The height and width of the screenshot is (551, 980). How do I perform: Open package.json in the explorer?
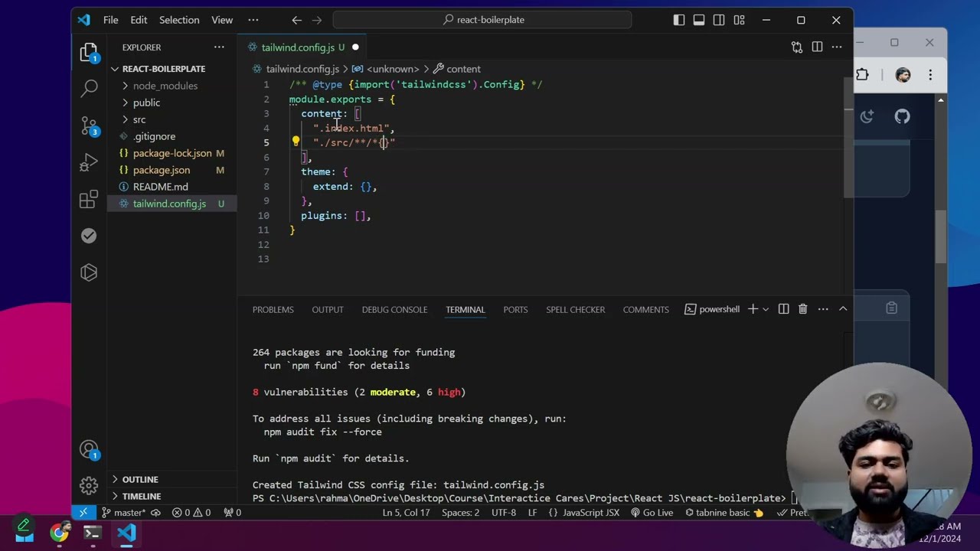pyautogui.click(x=162, y=170)
